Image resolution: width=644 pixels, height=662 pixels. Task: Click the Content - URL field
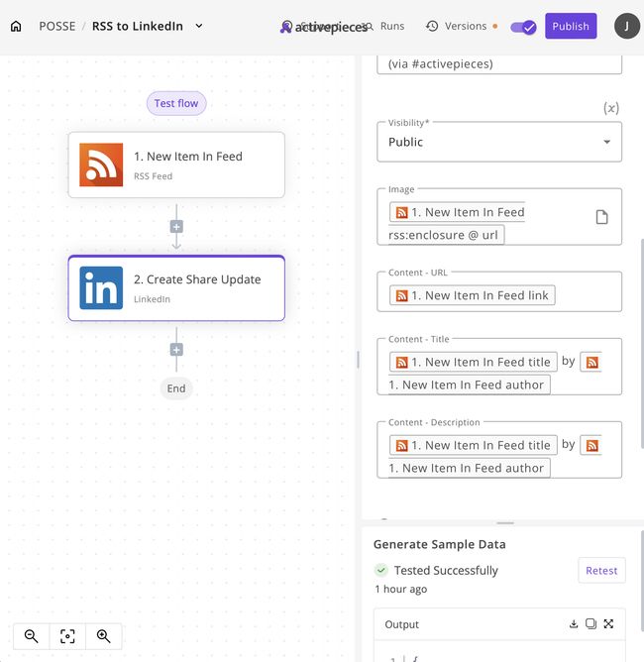click(499, 291)
